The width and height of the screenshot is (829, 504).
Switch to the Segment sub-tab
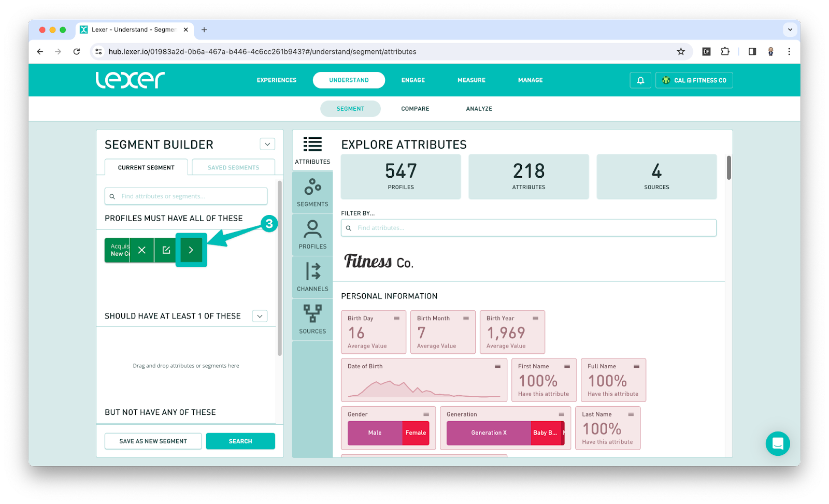pos(350,109)
